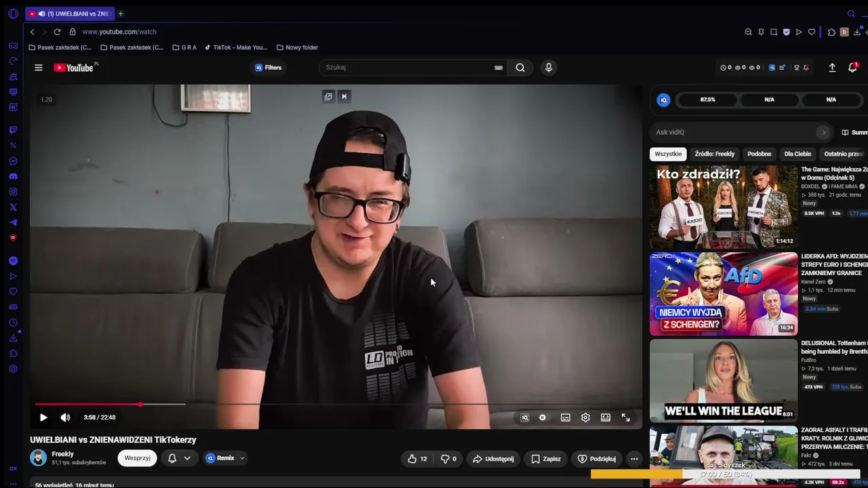Open the G R A bookmarks folder
The image size is (868, 488).
click(x=184, y=47)
